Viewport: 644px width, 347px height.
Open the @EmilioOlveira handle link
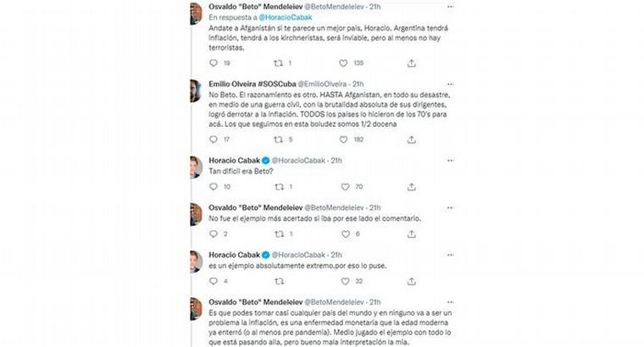[x=325, y=84]
